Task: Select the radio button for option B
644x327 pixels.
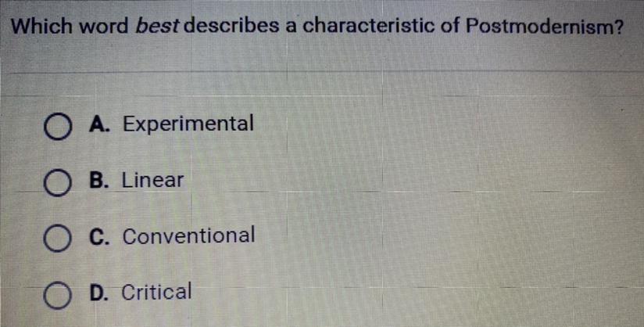Action: 57,183
